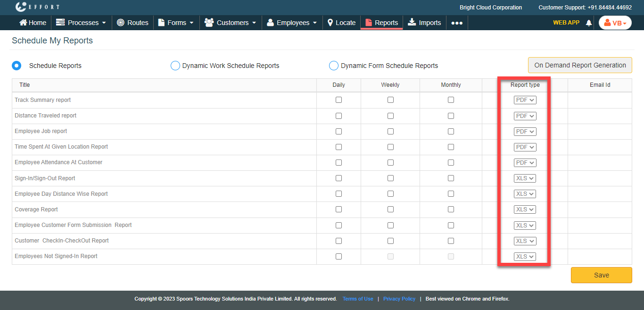Open report type dropdown for Distance Traveled

525,116
